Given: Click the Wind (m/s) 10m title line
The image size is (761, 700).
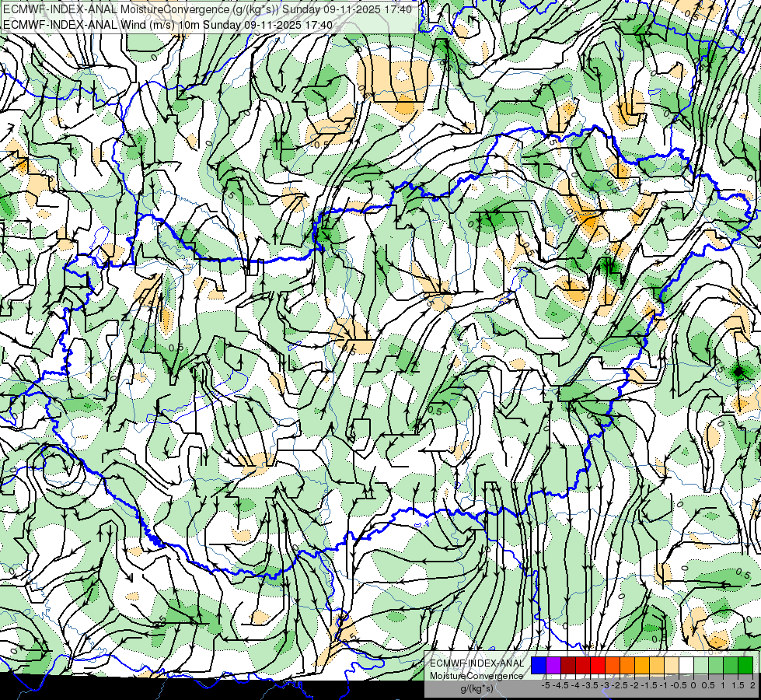Looking at the screenshot, I should (x=168, y=24).
